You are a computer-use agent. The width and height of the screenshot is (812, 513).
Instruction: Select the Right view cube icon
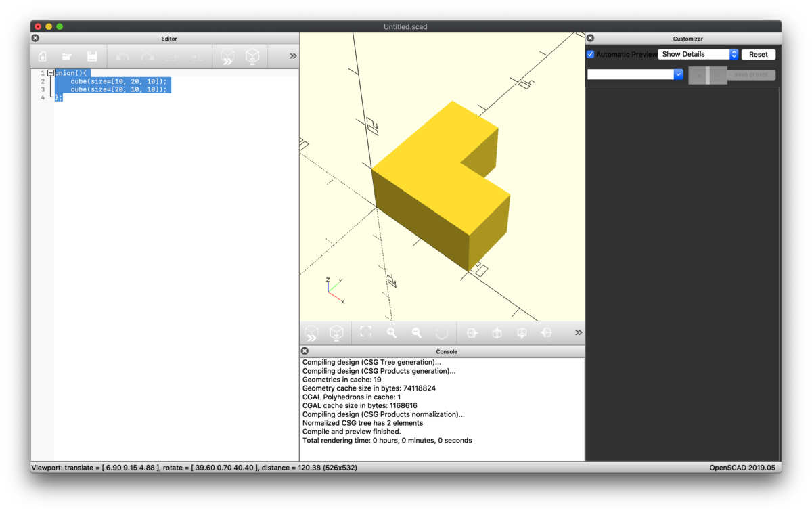(x=472, y=332)
